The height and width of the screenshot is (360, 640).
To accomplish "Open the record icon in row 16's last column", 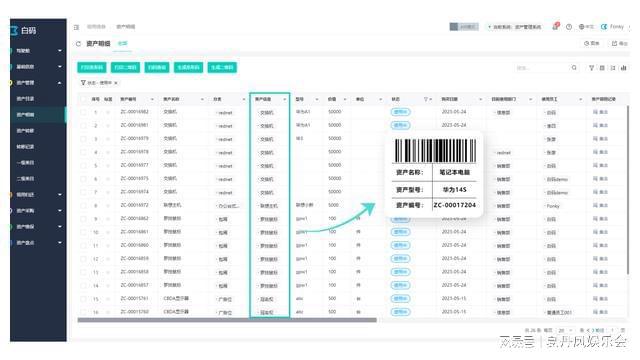I will pos(596,312).
